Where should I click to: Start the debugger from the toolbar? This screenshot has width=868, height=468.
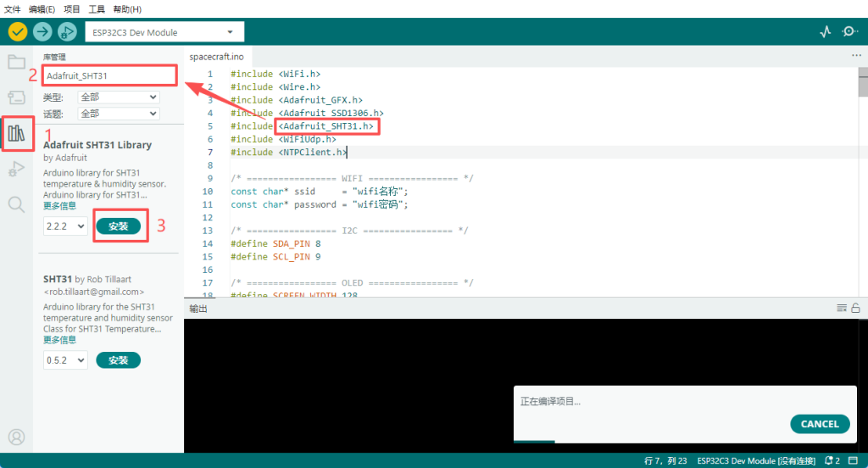(67, 31)
